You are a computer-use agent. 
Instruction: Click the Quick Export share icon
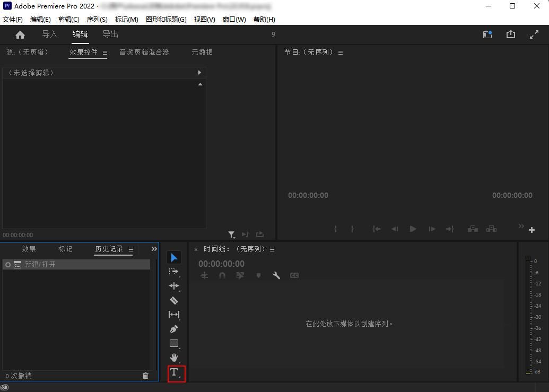[510, 34]
